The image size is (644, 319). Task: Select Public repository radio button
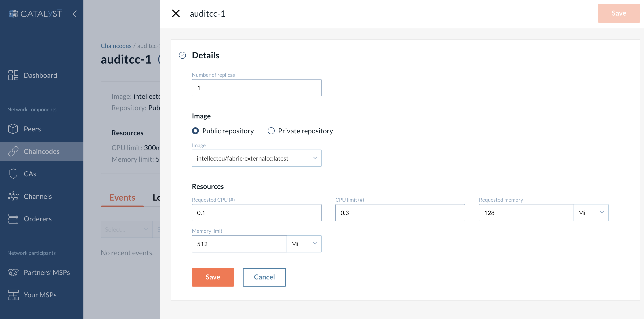196,130
